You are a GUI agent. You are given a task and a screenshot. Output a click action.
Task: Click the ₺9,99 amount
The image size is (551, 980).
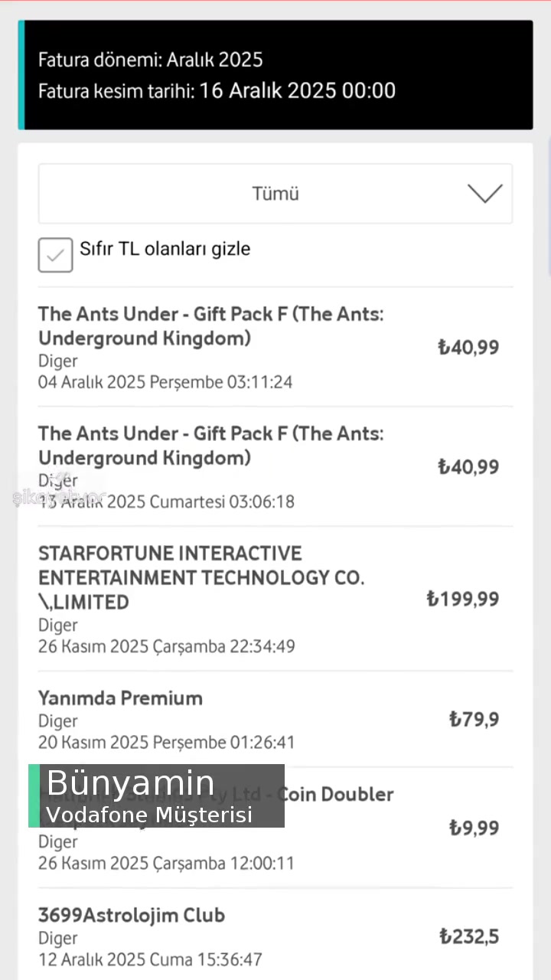pyautogui.click(x=474, y=828)
